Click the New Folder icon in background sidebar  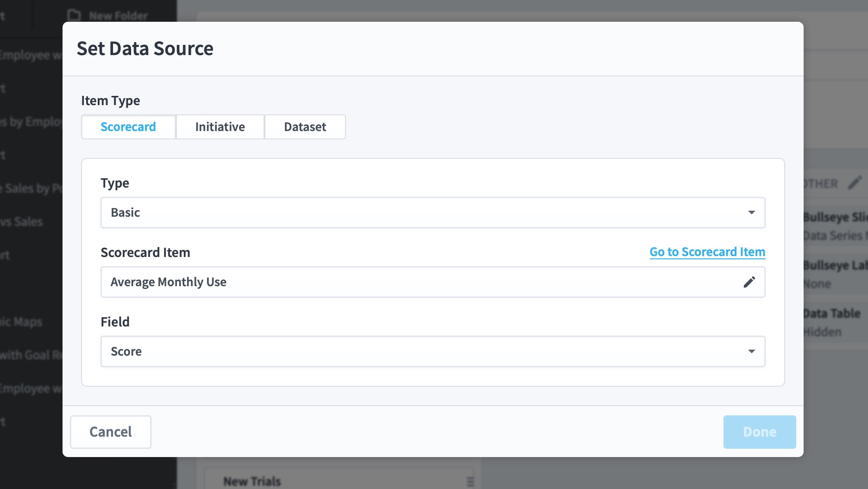74,15
